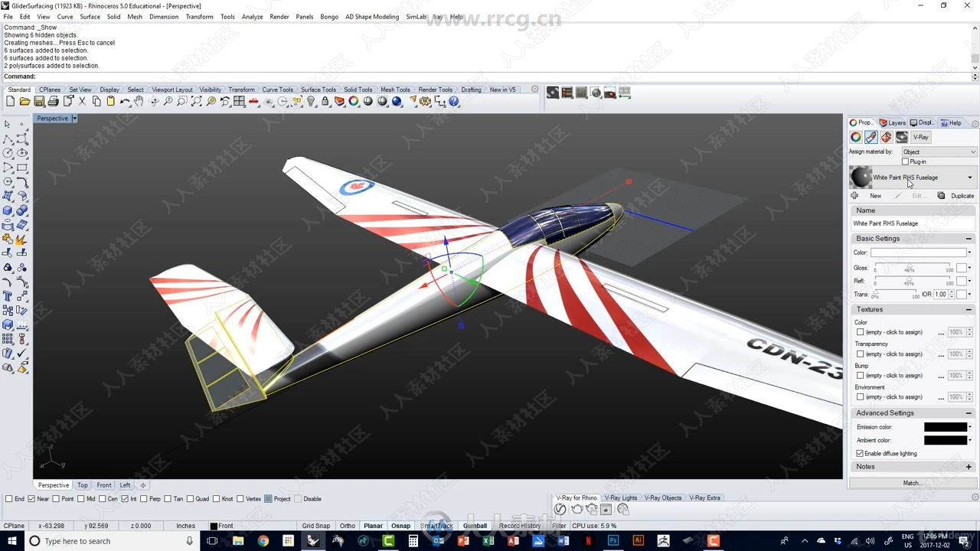This screenshot has height=551, width=980.
Task: Toggle the Mid osnap checkbox
Action: tap(80, 499)
